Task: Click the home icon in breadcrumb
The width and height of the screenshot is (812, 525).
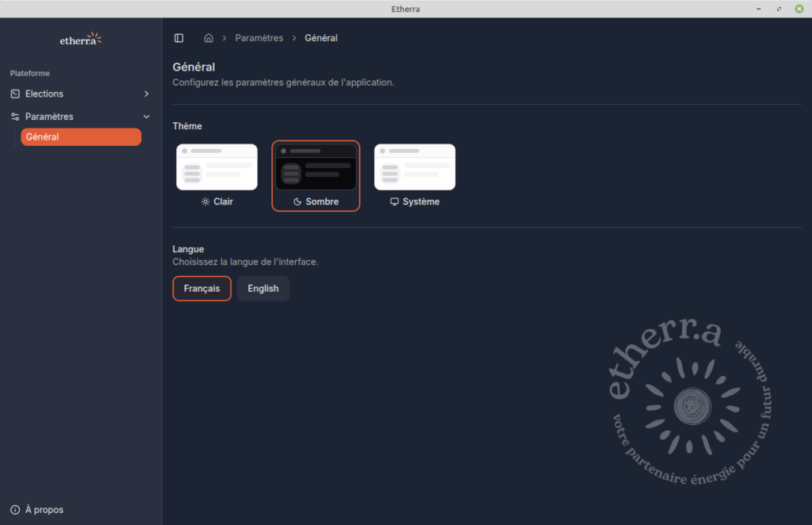Action: click(209, 38)
